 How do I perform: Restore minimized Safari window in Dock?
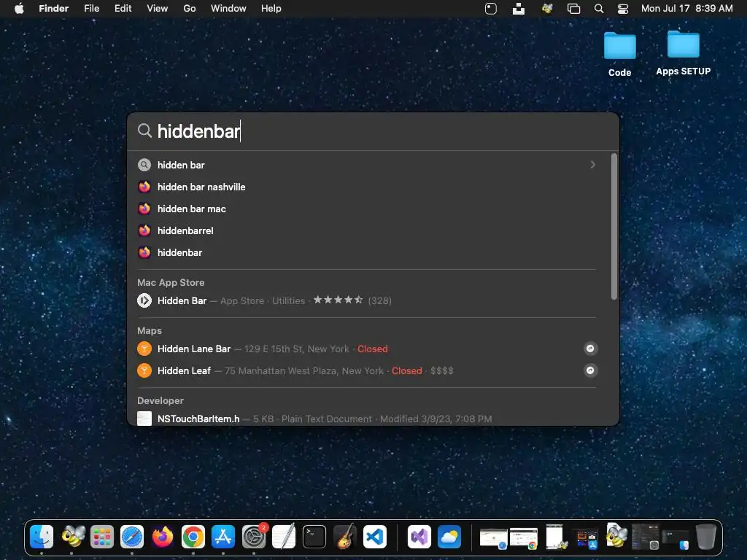[494, 539]
